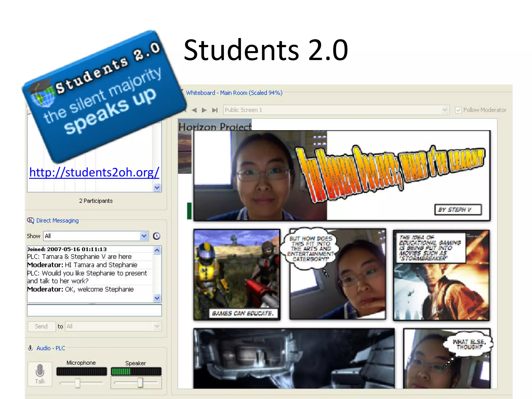Viewport: 532px width, 399px height.
Task: Open the send-to All recipient dropdown
Action: (113, 327)
